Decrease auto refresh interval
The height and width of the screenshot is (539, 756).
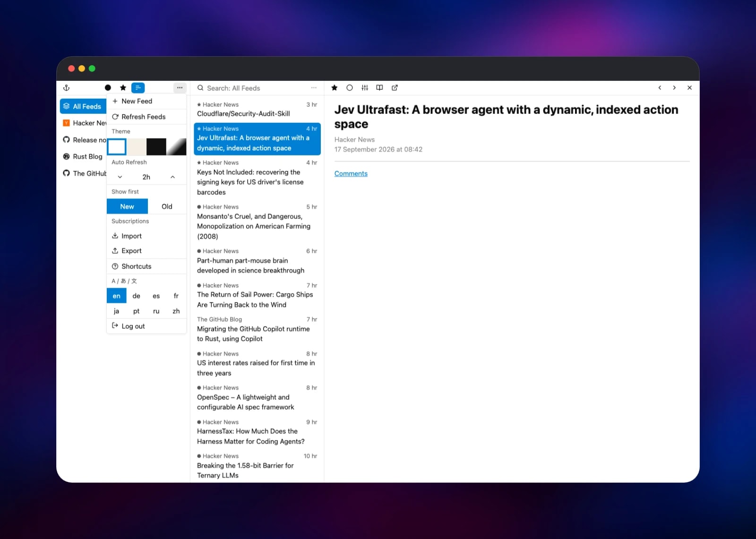pos(120,177)
